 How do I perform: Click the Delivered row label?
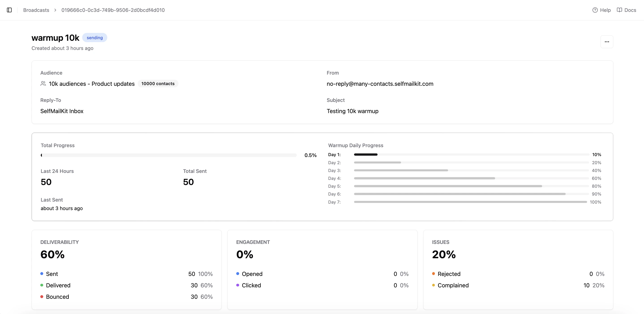click(58, 285)
